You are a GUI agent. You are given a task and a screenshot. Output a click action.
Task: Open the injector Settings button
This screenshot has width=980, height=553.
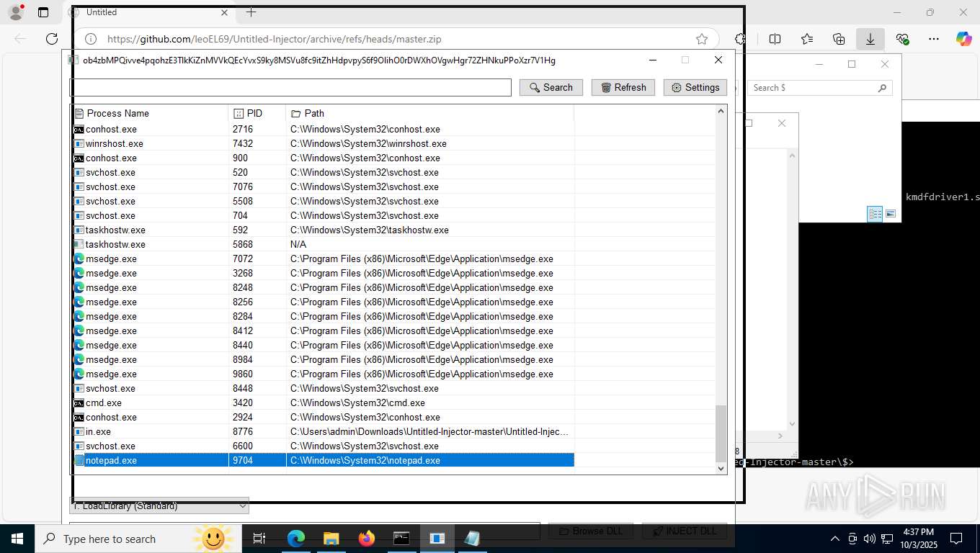tap(695, 87)
